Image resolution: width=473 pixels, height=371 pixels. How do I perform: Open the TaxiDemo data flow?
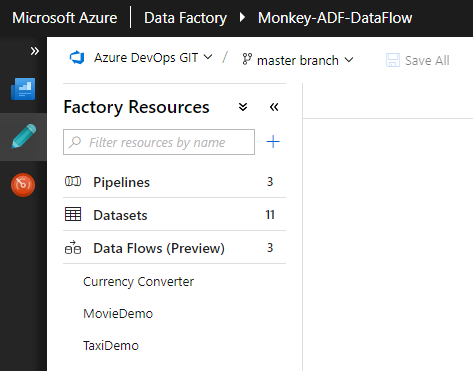pos(111,346)
